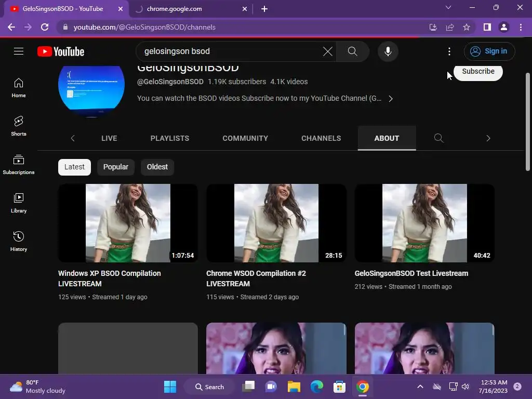Screen dimensions: 532x399
Task: Click the magnifier search button
Action: (353, 51)
